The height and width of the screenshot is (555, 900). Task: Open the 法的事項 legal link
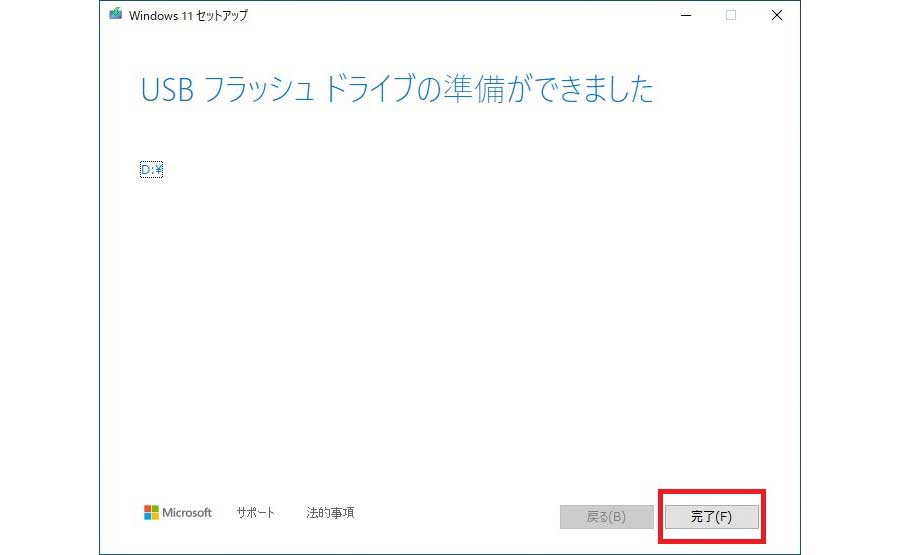pyautogui.click(x=330, y=513)
